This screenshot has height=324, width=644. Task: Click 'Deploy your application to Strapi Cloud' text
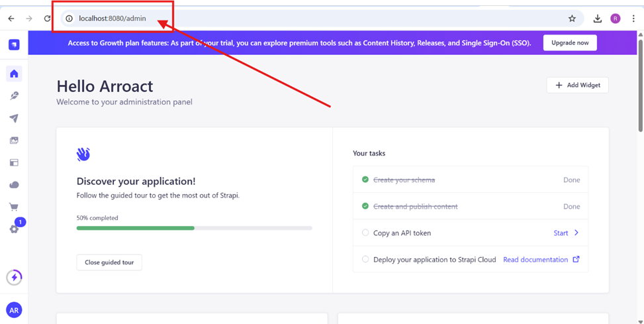[435, 260]
